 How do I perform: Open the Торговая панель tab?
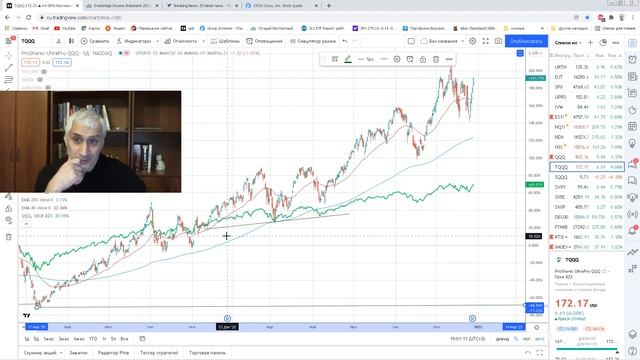click(x=207, y=353)
